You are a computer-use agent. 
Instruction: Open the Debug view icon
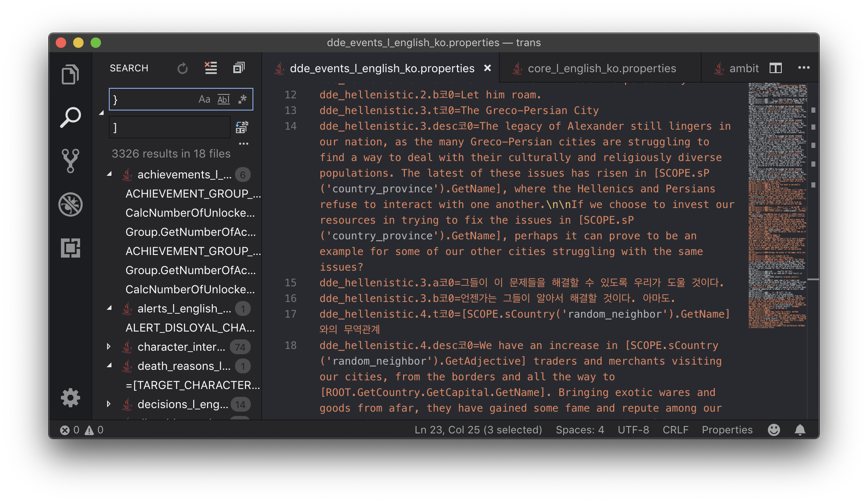tap(70, 204)
